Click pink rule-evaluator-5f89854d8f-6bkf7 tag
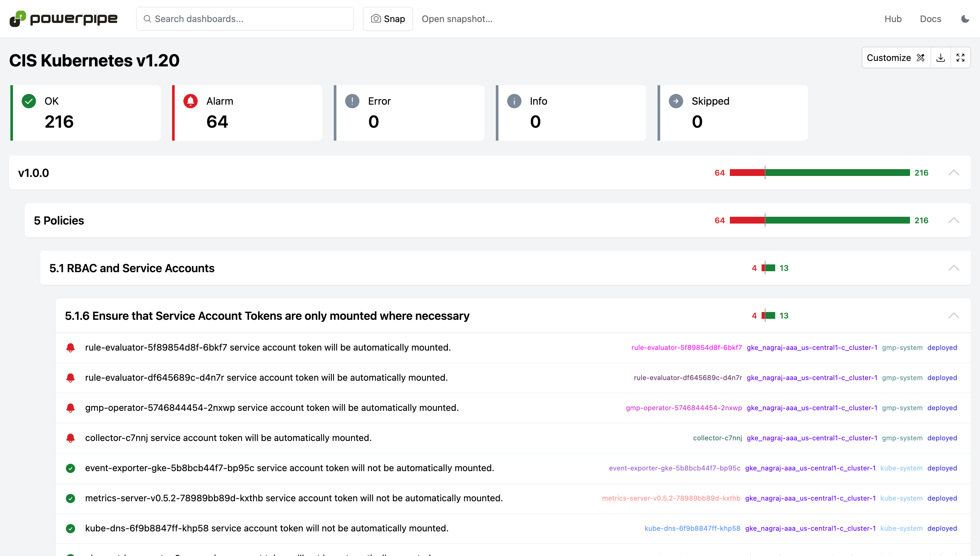 point(686,347)
